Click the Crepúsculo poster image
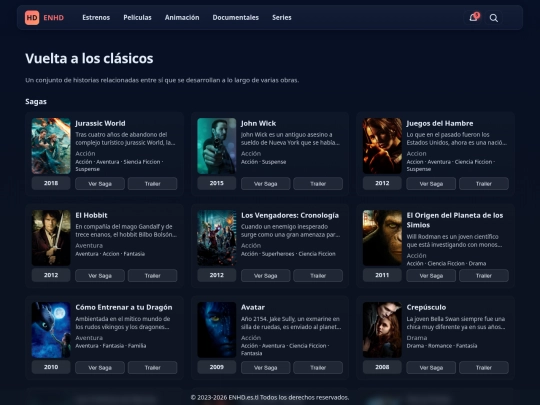The image size is (540, 405). click(382, 330)
